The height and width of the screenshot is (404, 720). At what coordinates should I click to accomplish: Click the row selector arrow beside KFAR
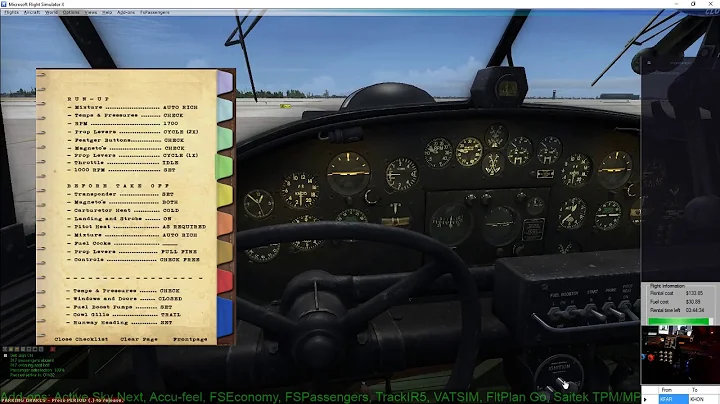645,399
